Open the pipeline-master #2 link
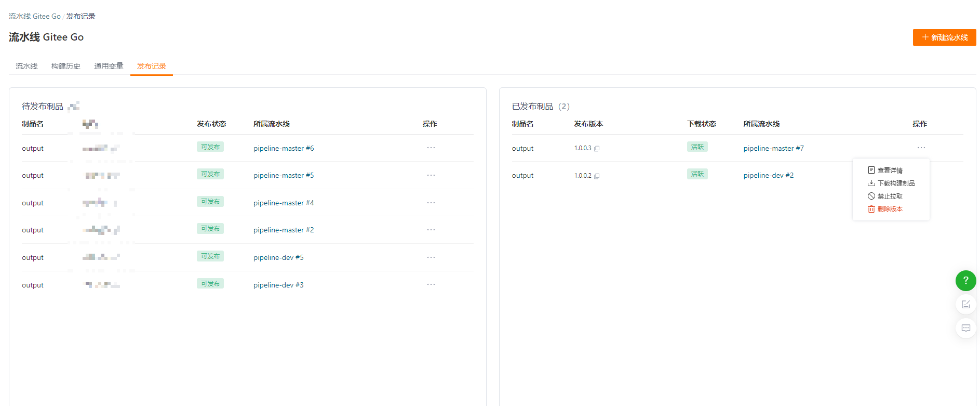This screenshot has height=406, width=980. coord(284,230)
